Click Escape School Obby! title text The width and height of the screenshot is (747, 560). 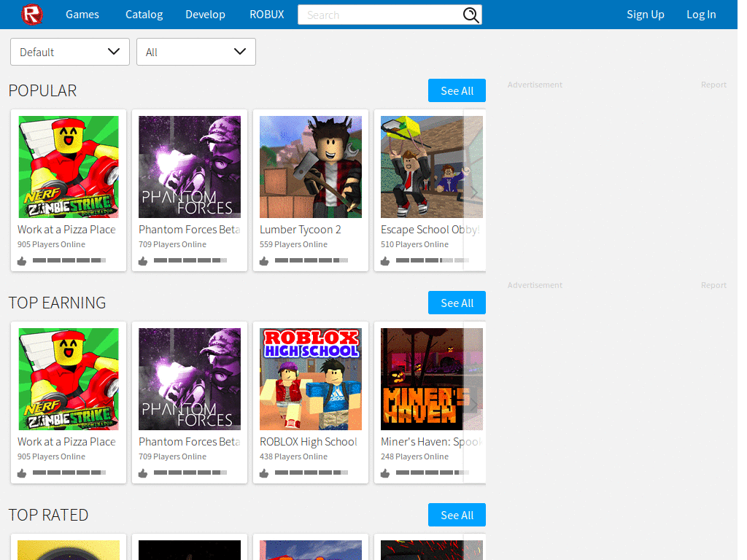coord(430,230)
